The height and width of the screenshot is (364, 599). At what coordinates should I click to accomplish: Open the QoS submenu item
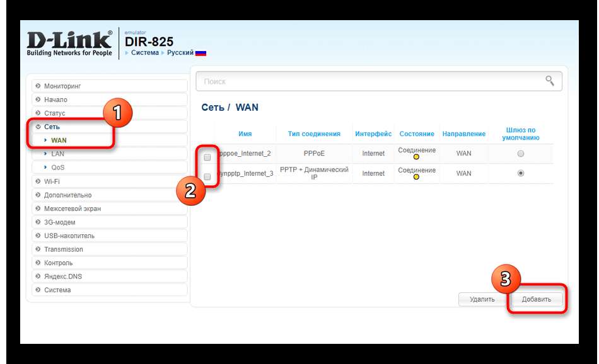110,168
